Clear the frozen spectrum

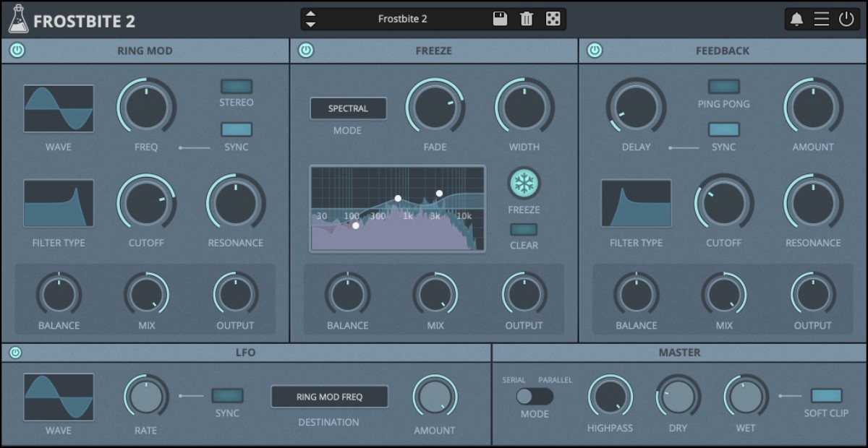point(523,228)
